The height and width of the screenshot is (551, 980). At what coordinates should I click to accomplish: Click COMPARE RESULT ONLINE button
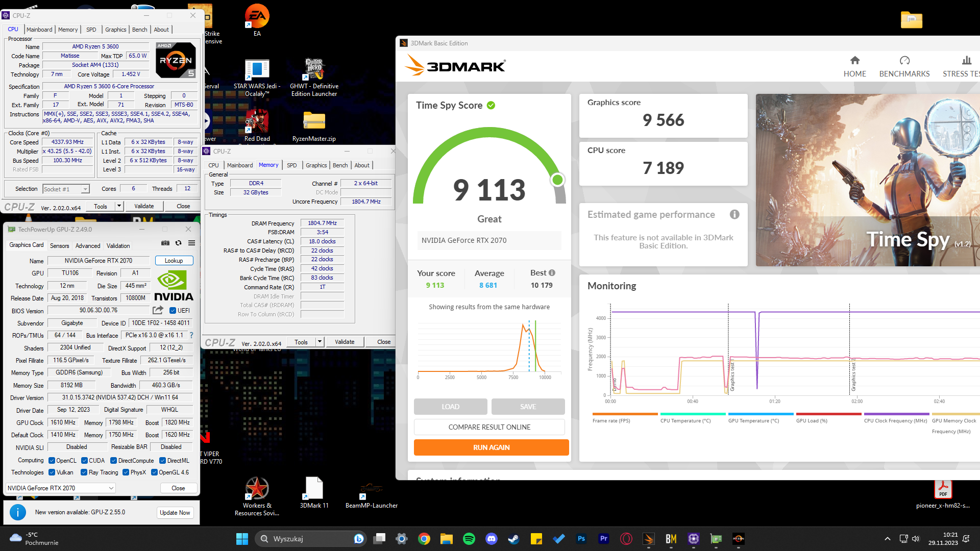click(489, 427)
